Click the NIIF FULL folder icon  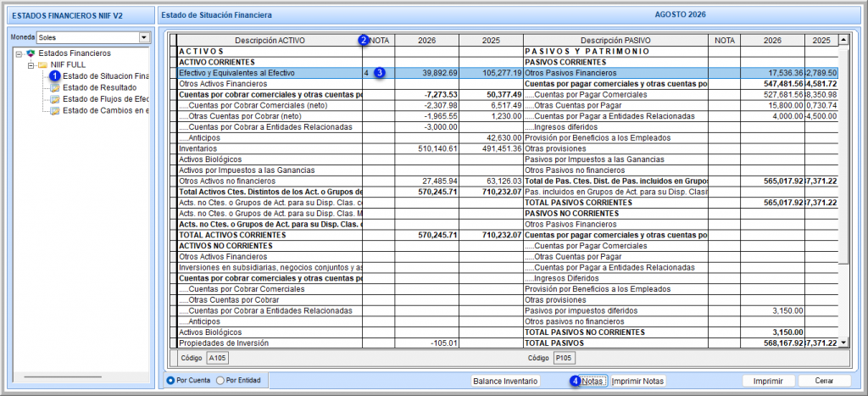click(x=42, y=64)
